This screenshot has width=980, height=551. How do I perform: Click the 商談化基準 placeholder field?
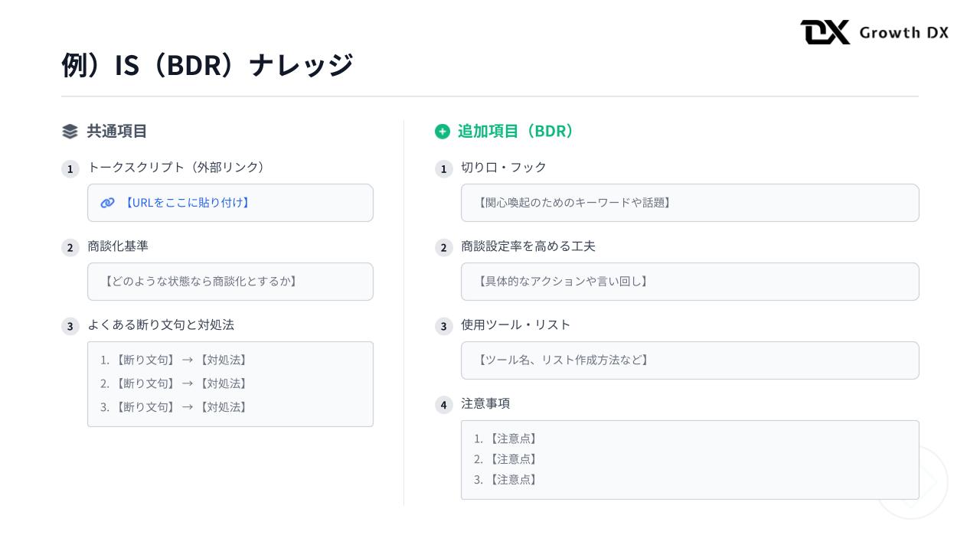click(230, 282)
